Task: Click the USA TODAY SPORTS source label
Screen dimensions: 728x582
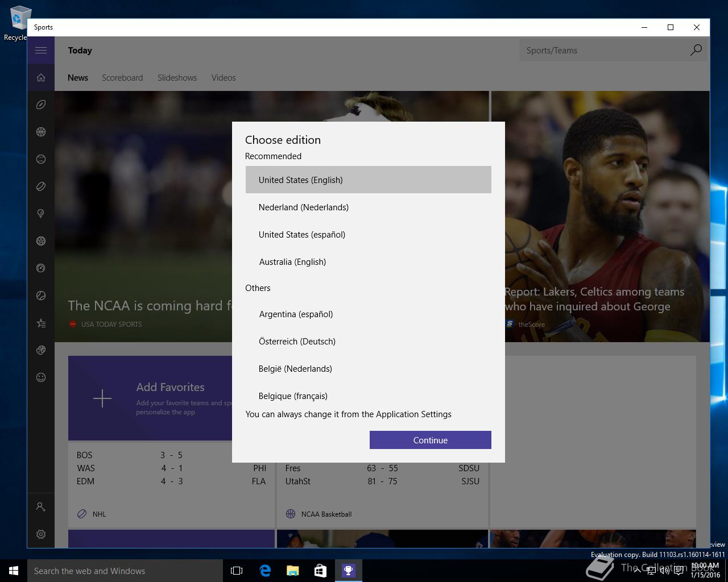Action: [x=111, y=324]
